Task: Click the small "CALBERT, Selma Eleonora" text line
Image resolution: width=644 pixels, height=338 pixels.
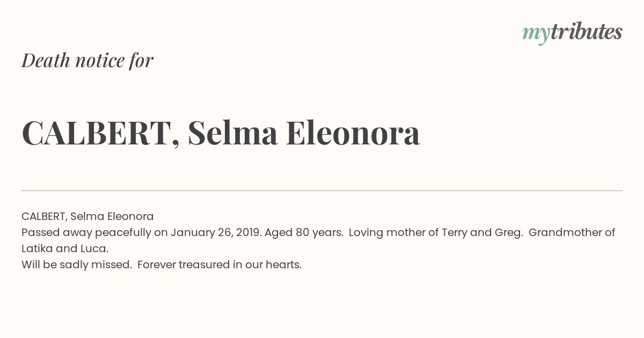Action: point(87,216)
